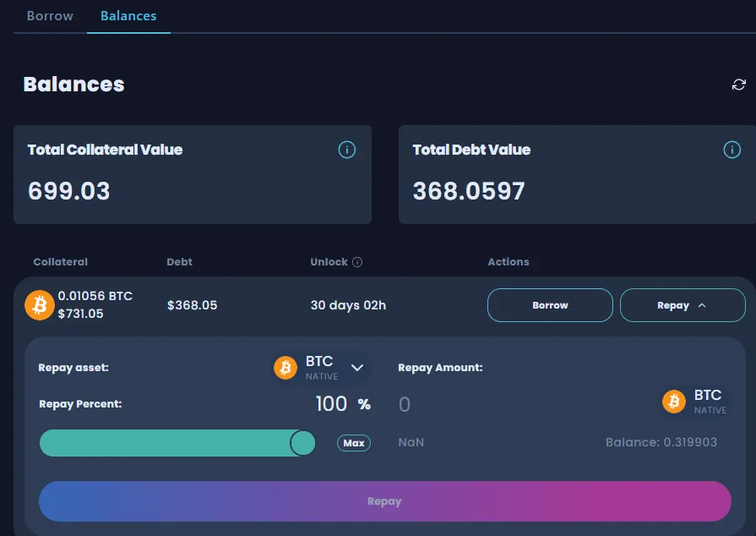The image size is (756, 536).
Task: Click the Bitcoin logo in the collateral row
Action: point(40,305)
